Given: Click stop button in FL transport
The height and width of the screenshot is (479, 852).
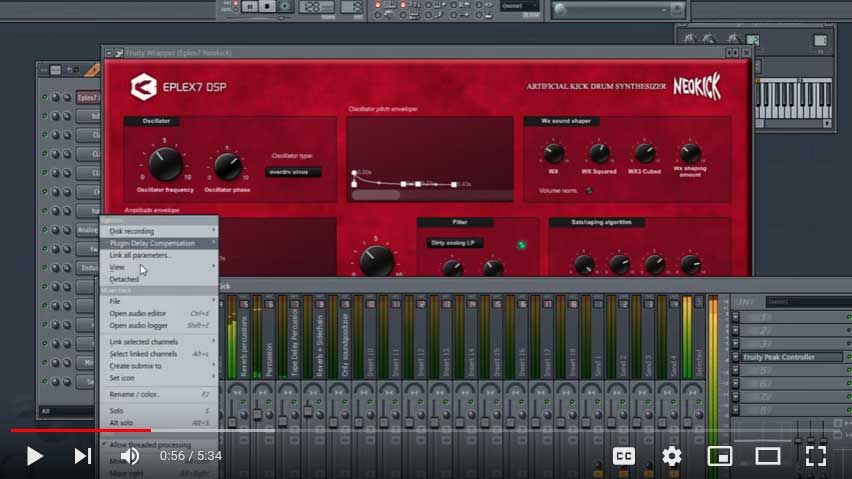Looking at the screenshot, I should coord(267,7).
